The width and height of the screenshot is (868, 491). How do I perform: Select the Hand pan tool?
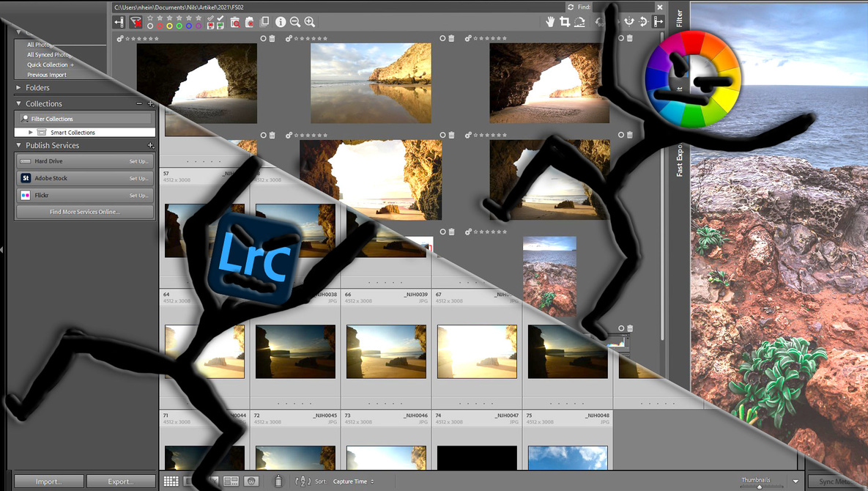(549, 21)
